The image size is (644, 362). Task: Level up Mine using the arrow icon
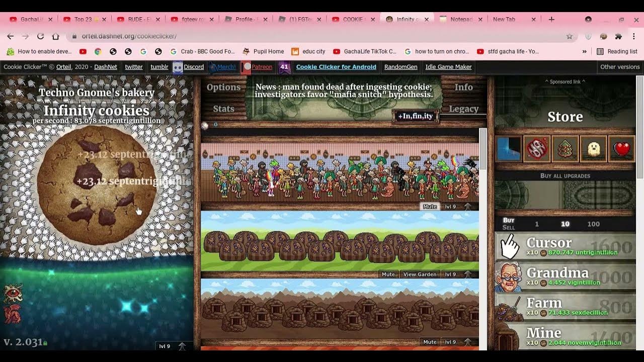[x=467, y=342]
